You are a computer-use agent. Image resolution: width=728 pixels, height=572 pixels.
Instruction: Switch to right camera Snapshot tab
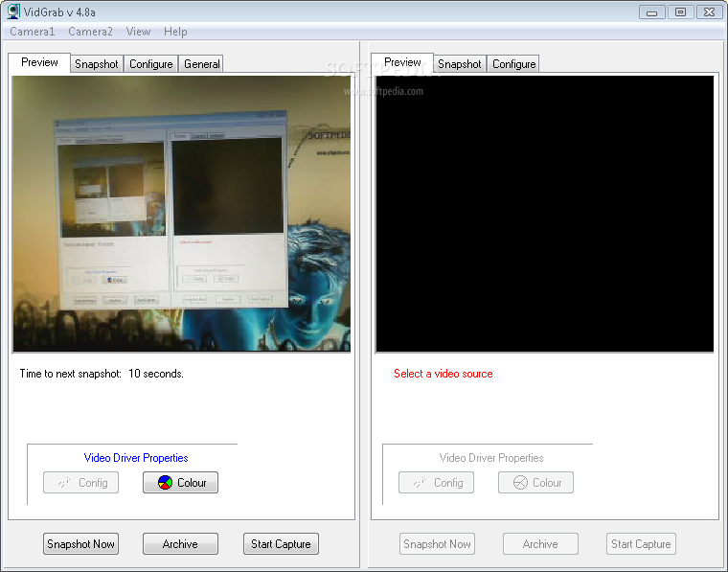[459, 64]
